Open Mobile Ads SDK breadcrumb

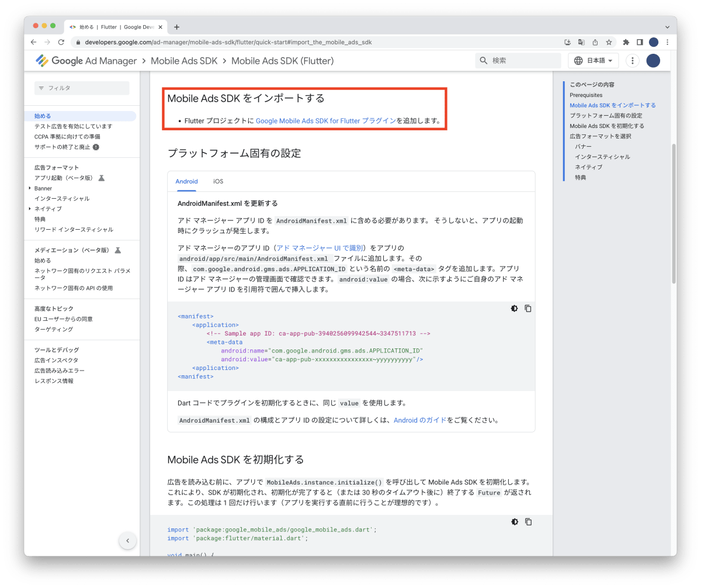coord(184,61)
